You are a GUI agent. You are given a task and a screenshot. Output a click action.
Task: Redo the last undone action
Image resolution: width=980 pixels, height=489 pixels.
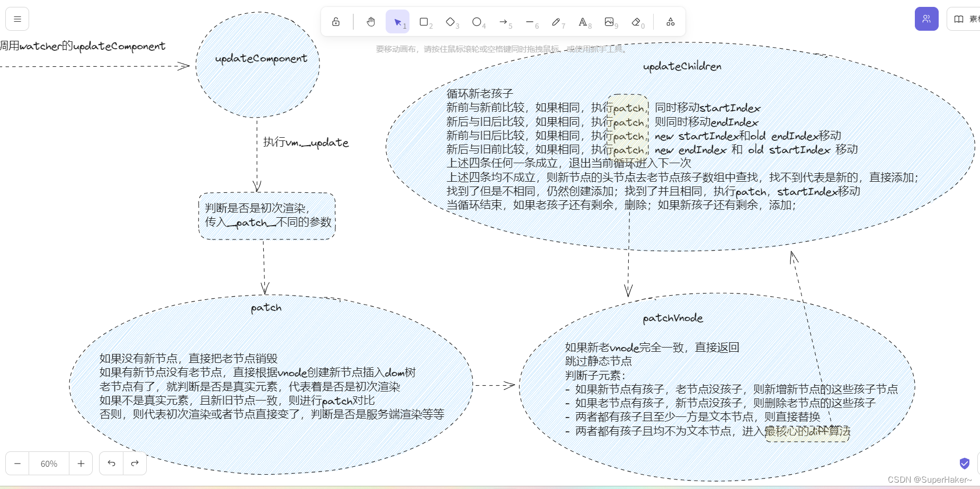coord(135,464)
